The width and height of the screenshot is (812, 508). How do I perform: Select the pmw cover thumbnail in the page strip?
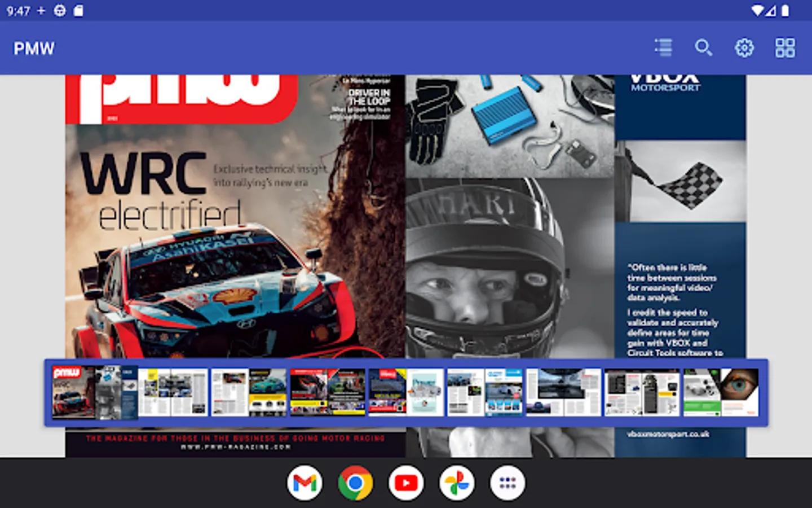coord(95,392)
